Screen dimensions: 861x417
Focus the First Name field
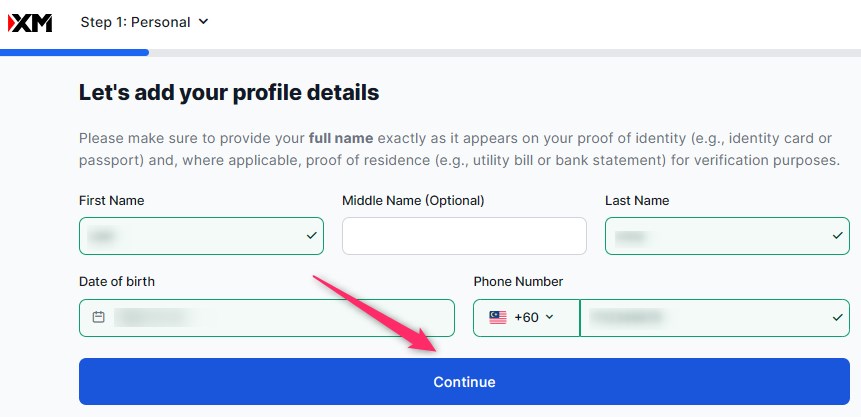point(190,236)
